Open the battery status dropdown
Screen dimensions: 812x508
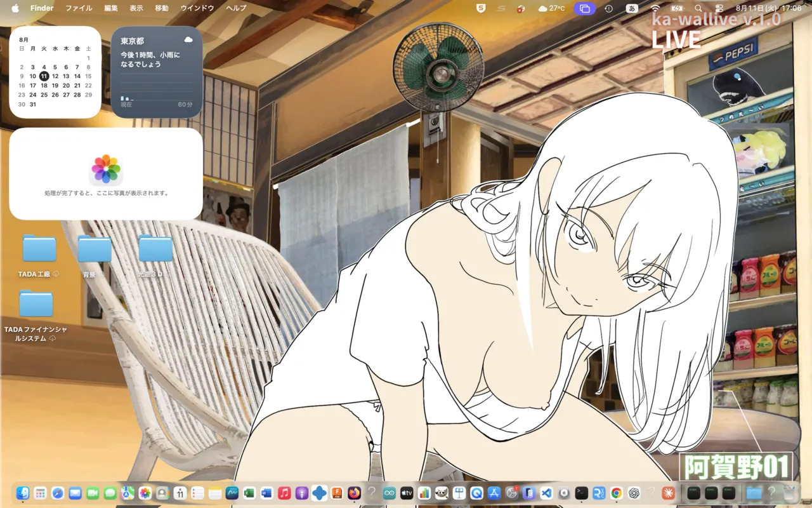pos(678,8)
